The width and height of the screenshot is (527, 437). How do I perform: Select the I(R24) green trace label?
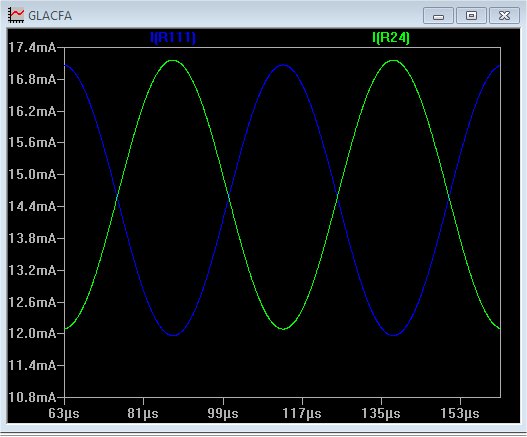(391, 37)
